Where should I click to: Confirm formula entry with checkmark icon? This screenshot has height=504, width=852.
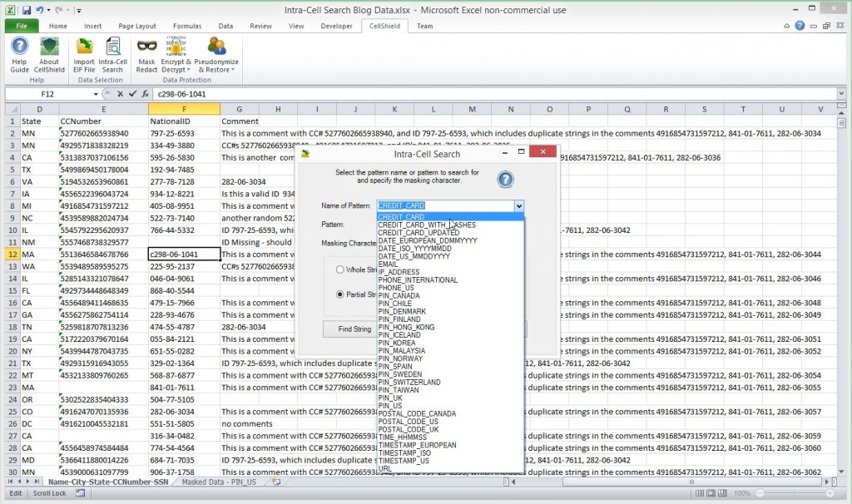click(x=132, y=94)
